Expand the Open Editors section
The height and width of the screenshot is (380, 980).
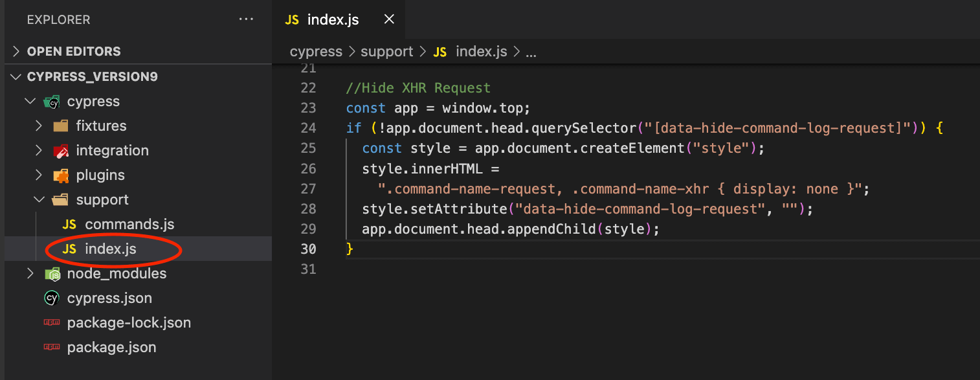pos(16,52)
